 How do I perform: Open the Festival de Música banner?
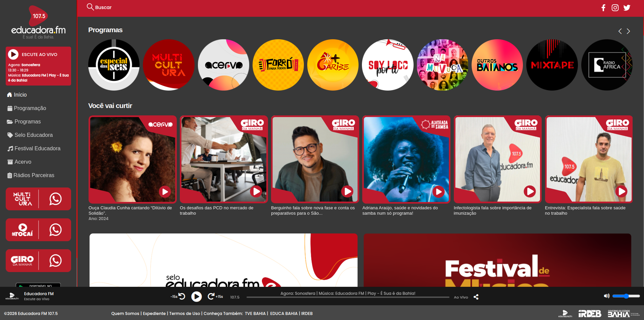(x=497, y=260)
